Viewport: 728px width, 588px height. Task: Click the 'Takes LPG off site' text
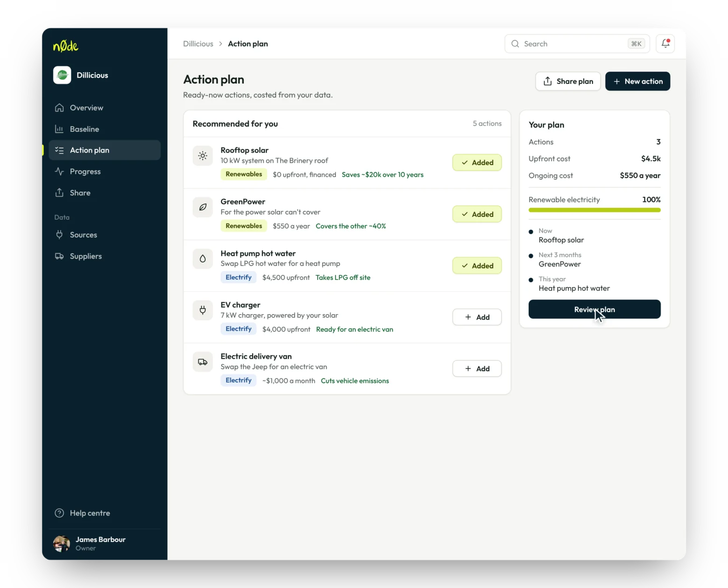click(x=343, y=278)
